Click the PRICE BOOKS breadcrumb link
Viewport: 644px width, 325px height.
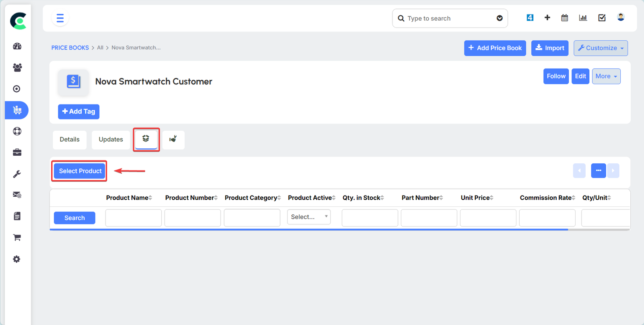70,47
